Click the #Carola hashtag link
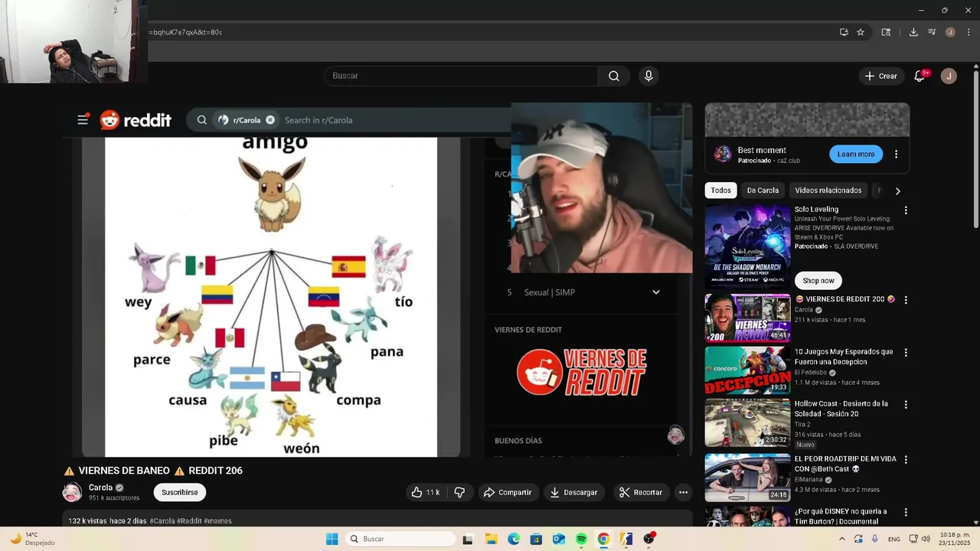 click(x=162, y=521)
